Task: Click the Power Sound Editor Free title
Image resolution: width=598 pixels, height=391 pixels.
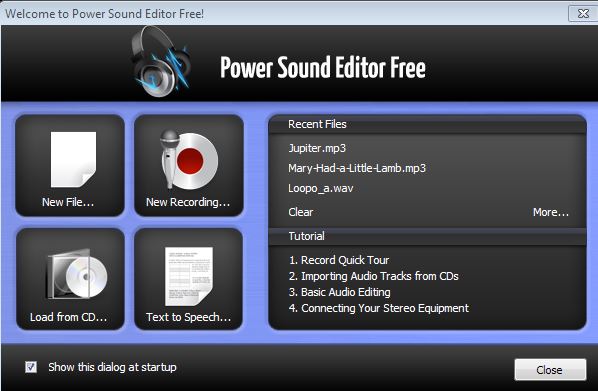Action: tap(323, 68)
